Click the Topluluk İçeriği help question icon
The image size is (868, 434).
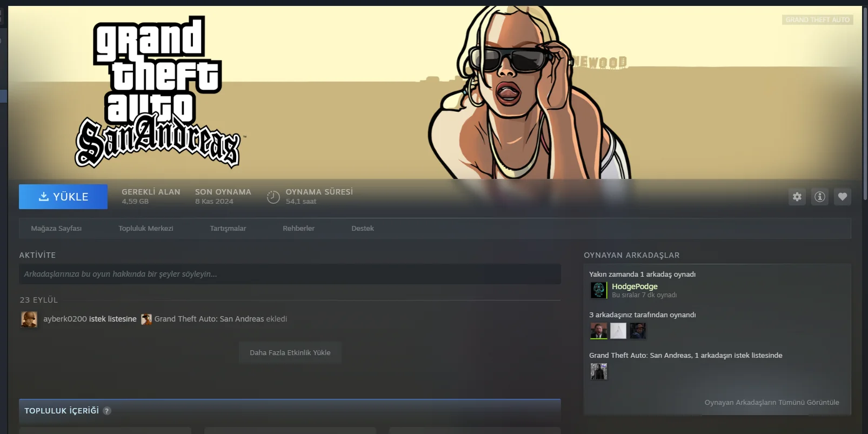[x=107, y=411]
